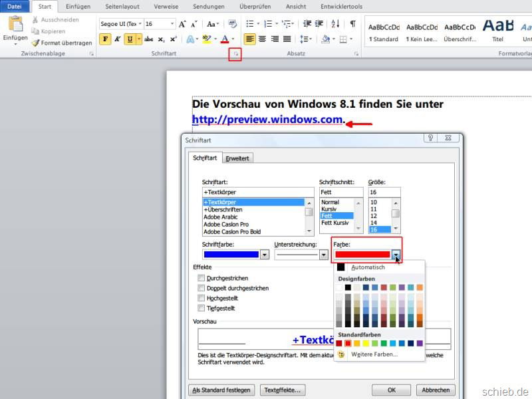Viewport: 532px width, 399px height.
Task: Enable the Durchgestrichen checkbox
Action: tap(201, 278)
